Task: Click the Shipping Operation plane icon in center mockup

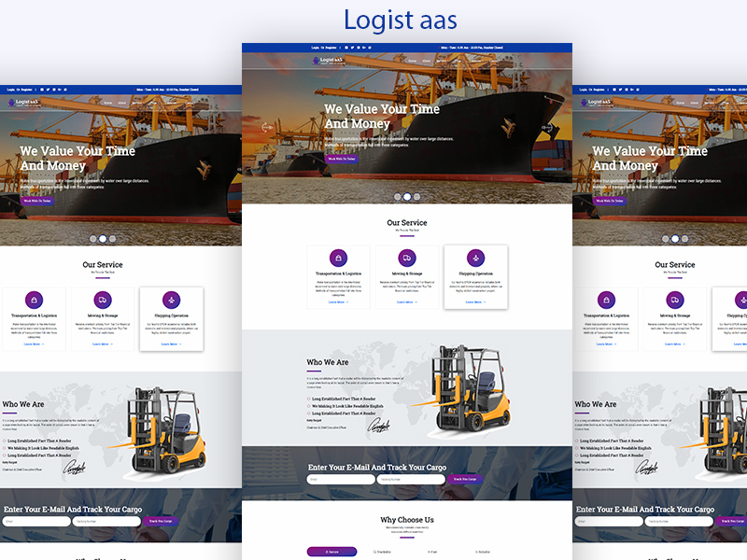Action: (475, 259)
